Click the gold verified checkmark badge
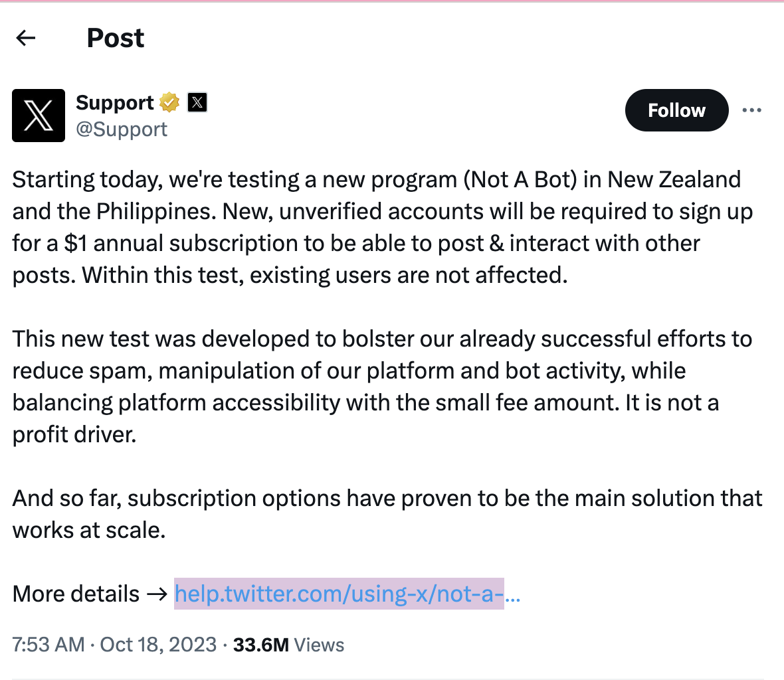This screenshot has height=680, width=784. [169, 102]
